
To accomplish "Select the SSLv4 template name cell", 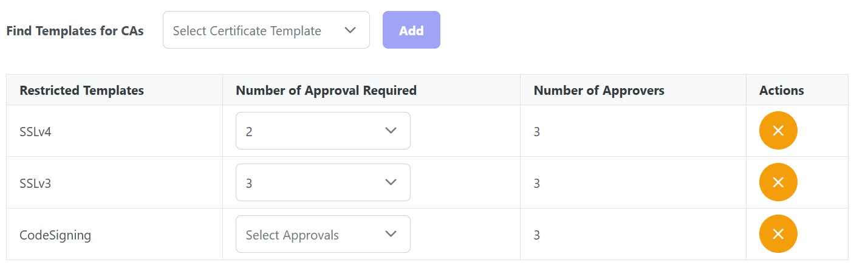I will pyautogui.click(x=36, y=131).
